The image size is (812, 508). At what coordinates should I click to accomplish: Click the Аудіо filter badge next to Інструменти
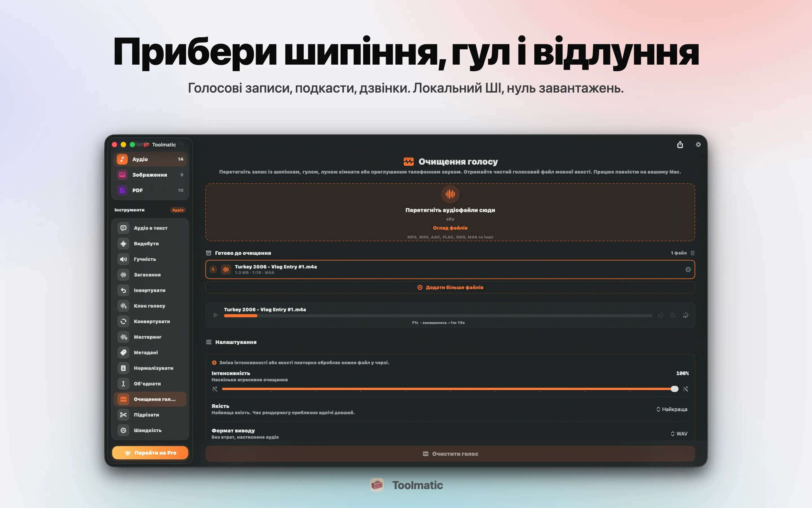coord(178,210)
